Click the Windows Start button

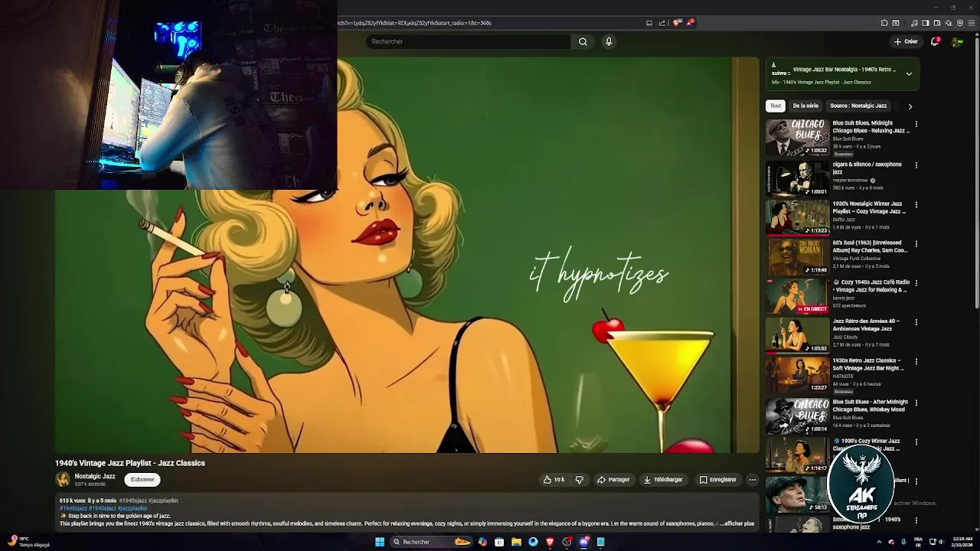click(x=379, y=542)
